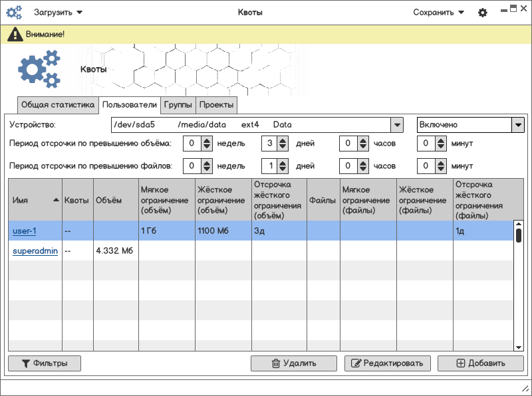Expand the Устройство device combo box
532x396 pixels.
point(396,125)
